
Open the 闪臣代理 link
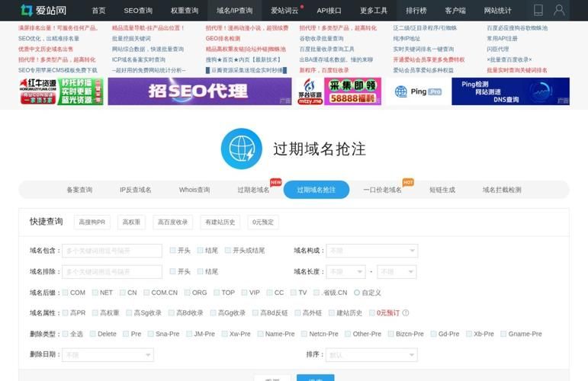click(497, 49)
